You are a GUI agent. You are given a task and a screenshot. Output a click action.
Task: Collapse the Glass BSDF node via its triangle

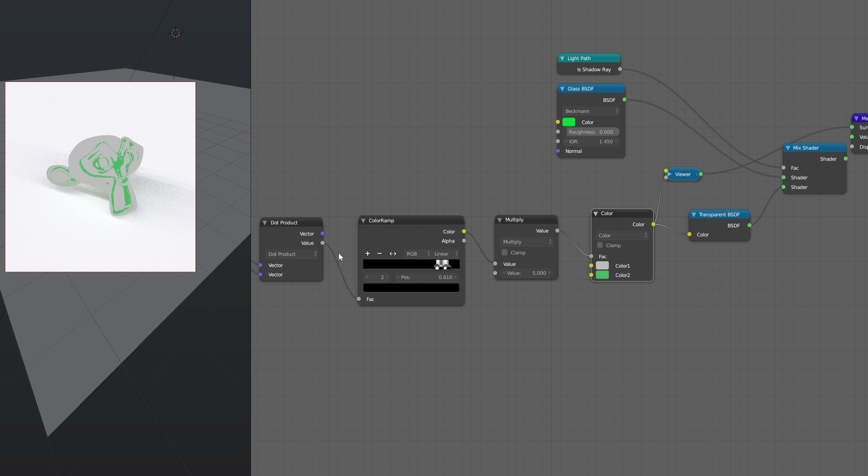click(x=562, y=89)
